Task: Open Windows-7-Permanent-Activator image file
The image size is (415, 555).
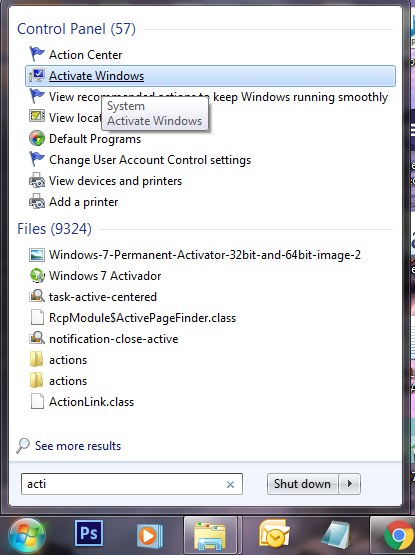Action: [x=205, y=255]
